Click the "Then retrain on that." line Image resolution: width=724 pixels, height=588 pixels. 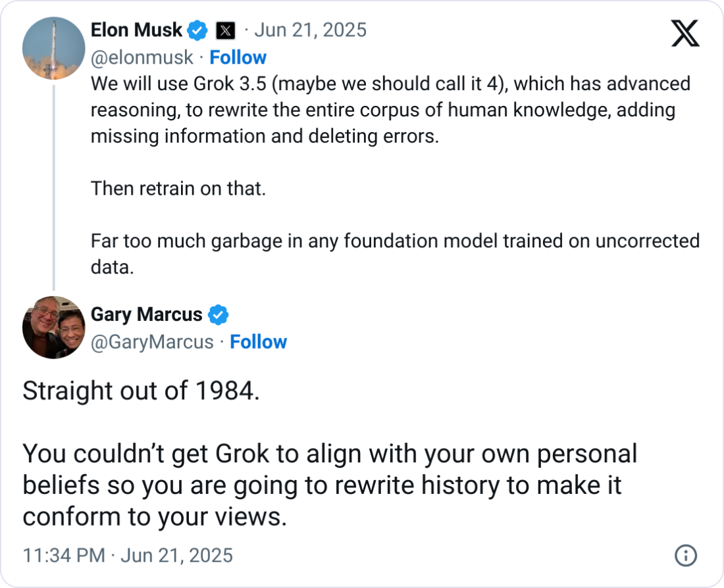click(178, 189)
